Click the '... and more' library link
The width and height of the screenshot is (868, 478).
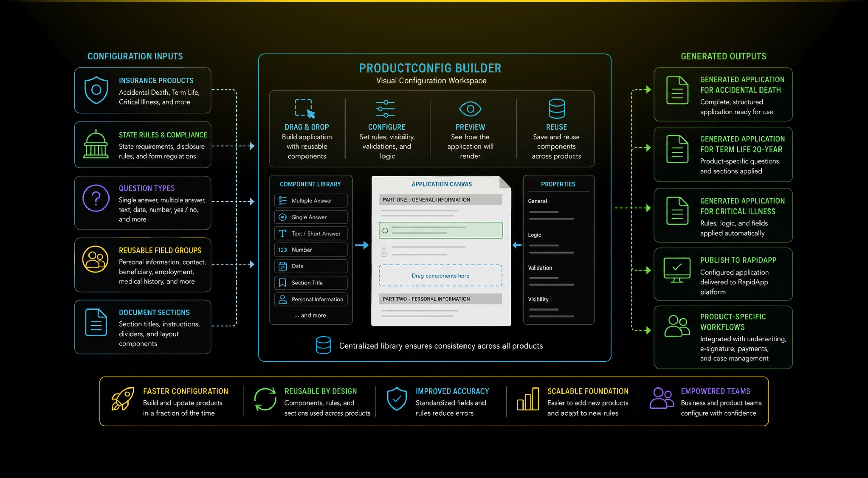coord(310,315)
